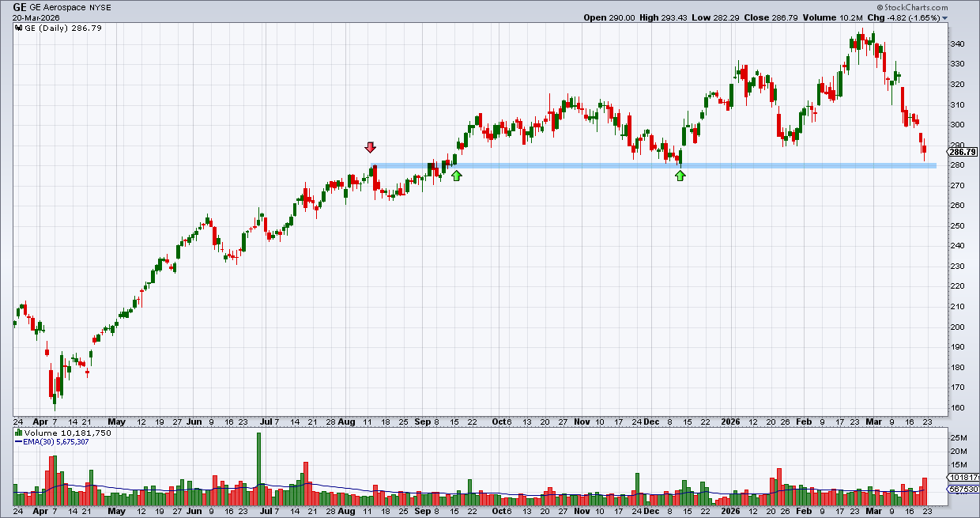Image resolution: width=980 pixels, height=518 pixels.
Task: Click the 160 price axis label
Action: pos(957,408)
